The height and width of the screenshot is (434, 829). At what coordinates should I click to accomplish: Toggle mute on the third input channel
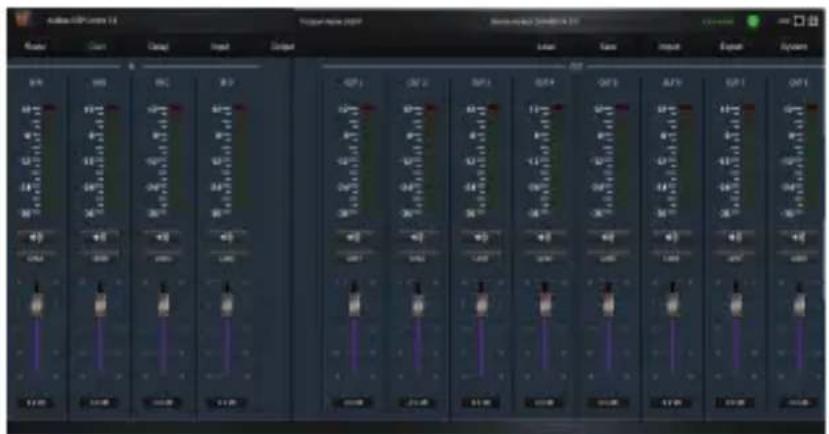click(x=163, y=238)
